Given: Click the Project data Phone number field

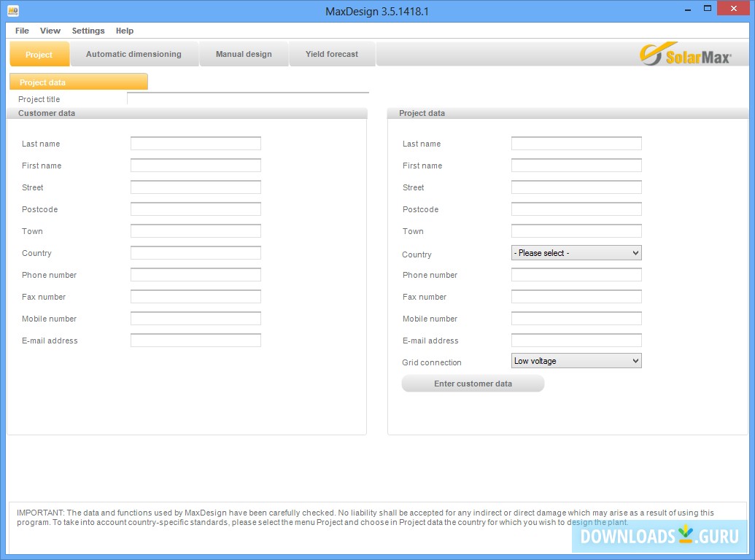Looking at the screenshot, I should [576, 275].
